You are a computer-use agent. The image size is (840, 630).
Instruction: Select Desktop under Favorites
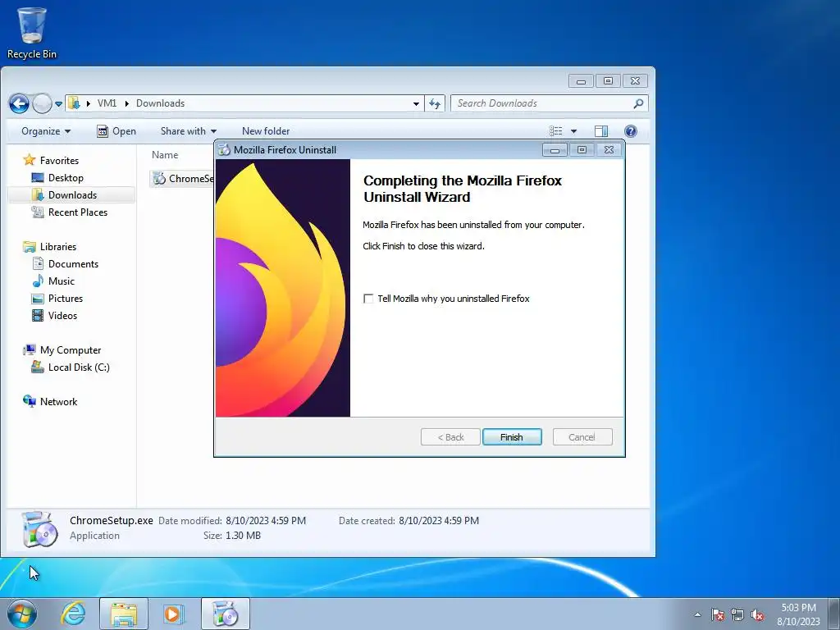(x=58, y=178)
